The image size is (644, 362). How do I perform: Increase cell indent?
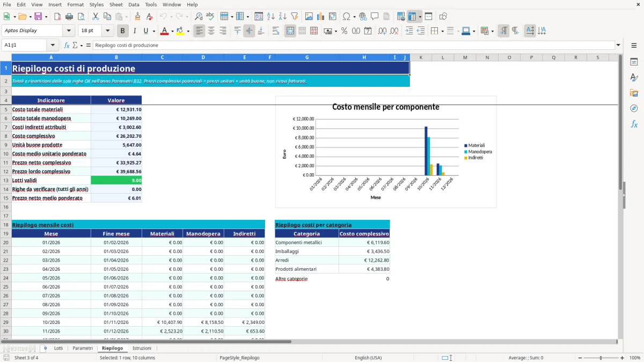409,31
